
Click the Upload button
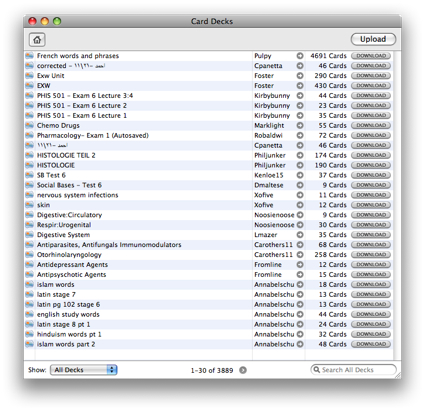tap(373, 39)
